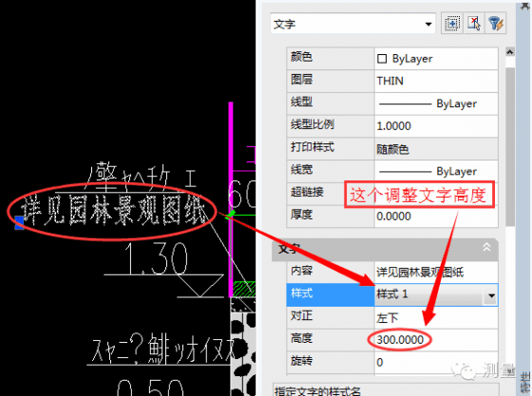The height and width of the screenshot is (396, 532).
Task: Collapse the 文字 section with chevron
Action: 486,247
